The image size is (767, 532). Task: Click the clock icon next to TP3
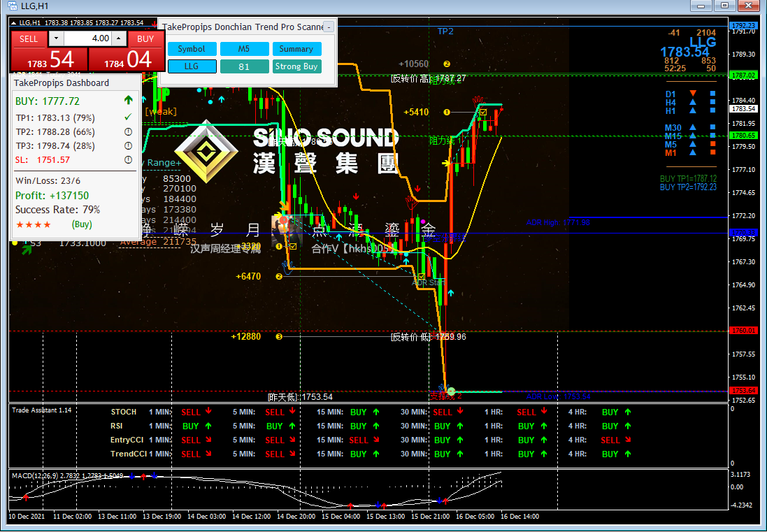pos(128,145)
